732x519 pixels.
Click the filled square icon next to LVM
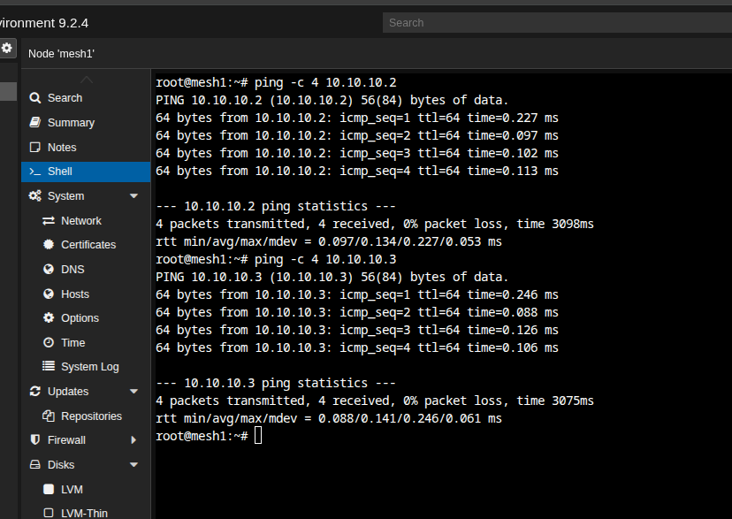coord(49,489)
